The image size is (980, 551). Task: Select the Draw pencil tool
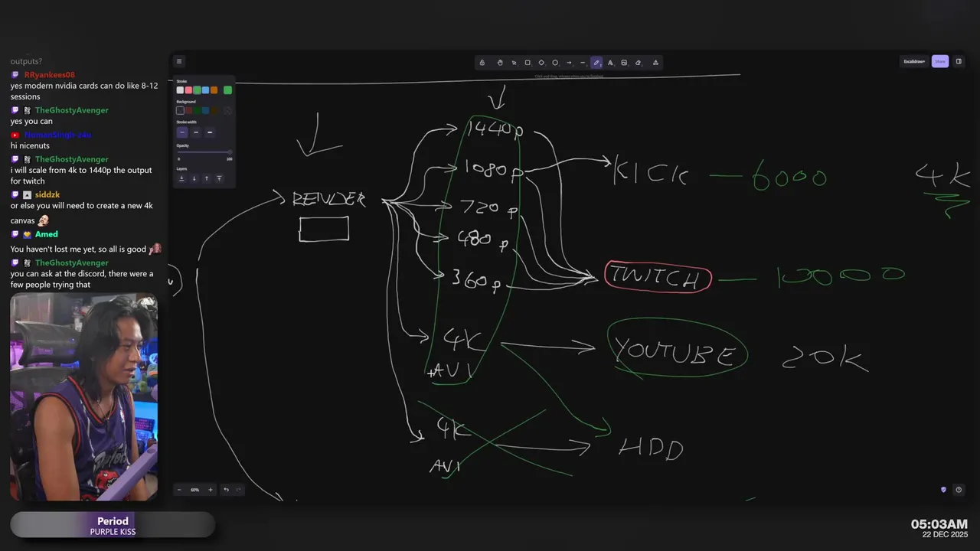click(596, 63)
